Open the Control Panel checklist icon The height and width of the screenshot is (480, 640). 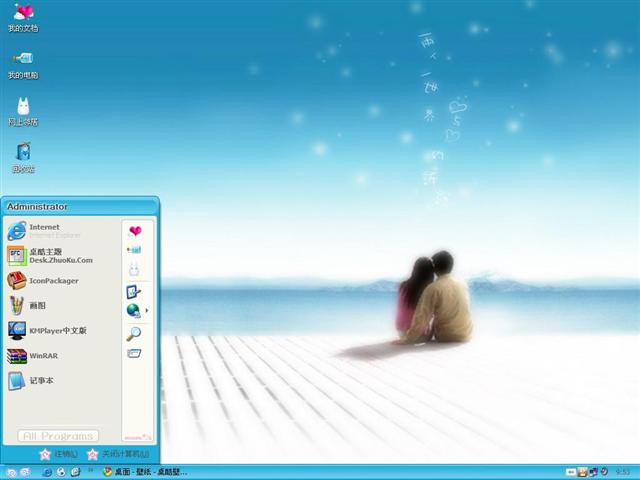(133, 291)
